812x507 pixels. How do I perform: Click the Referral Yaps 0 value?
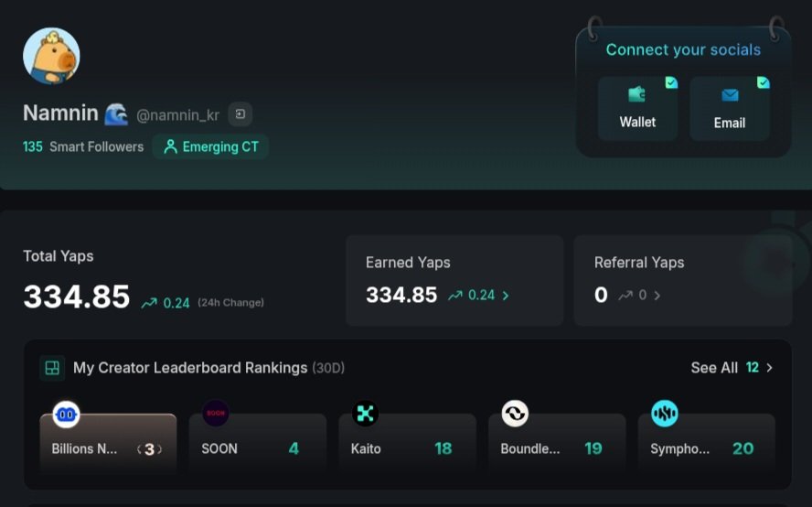click(x=601, y=295)
